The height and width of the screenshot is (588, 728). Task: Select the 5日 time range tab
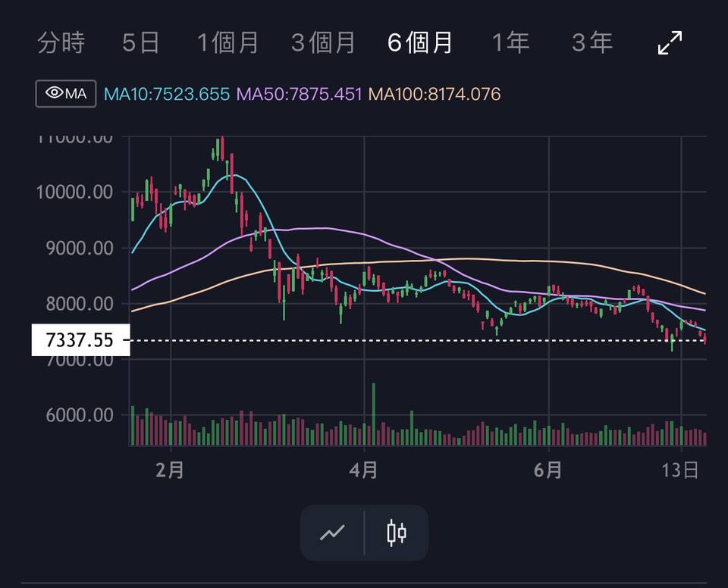[141, 42]
